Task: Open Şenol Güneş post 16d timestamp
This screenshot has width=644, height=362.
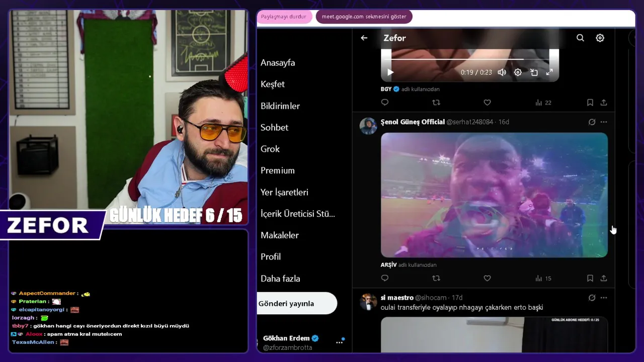Action: click(x=504, y=122)
